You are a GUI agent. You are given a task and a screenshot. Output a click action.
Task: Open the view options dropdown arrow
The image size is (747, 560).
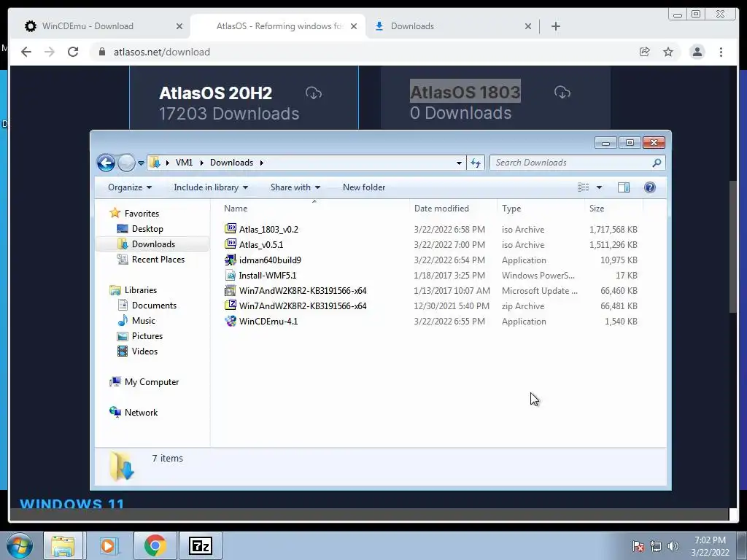coord(600,187)
